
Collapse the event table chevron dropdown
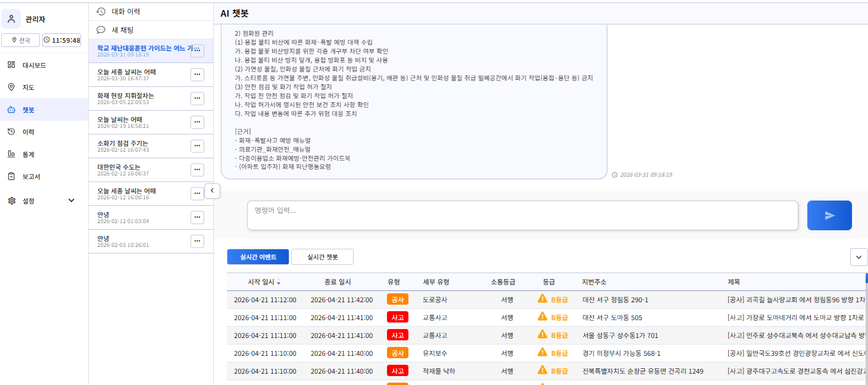coord(858,257)
